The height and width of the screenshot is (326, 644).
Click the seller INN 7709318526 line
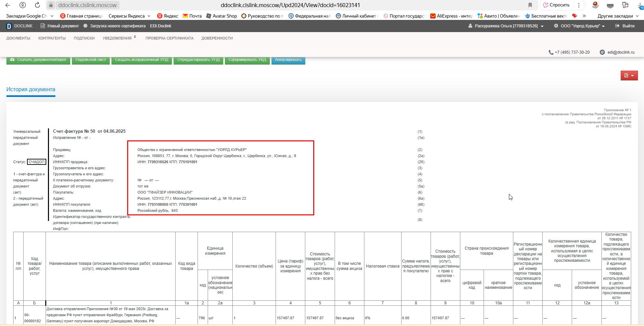167,162
